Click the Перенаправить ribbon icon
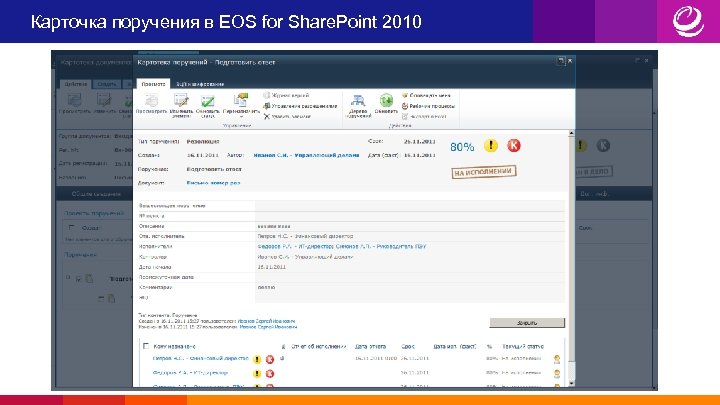Screen dimensions: 720x405 pyautogui.click(x=241, y=100)
